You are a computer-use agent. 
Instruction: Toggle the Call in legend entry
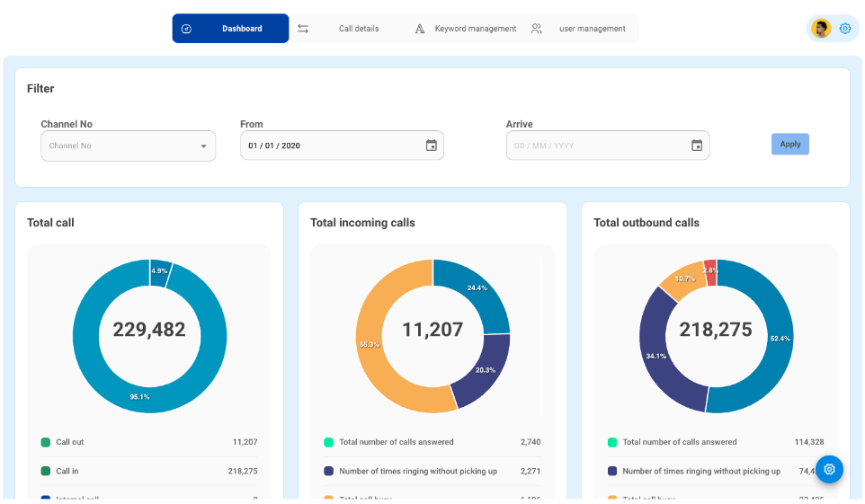point(67,471)
